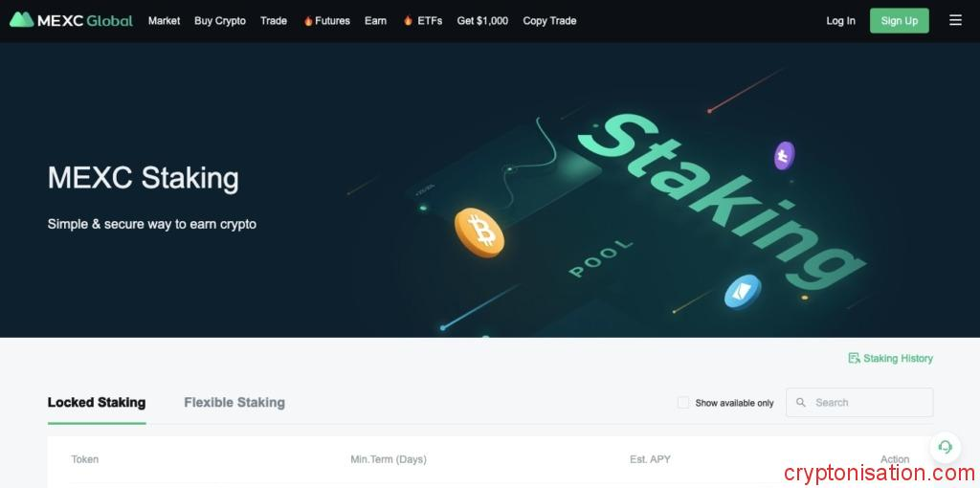This screenshot has height=488, width=980.
Task: Expand the Earn menu
Action: pos(375,21)
